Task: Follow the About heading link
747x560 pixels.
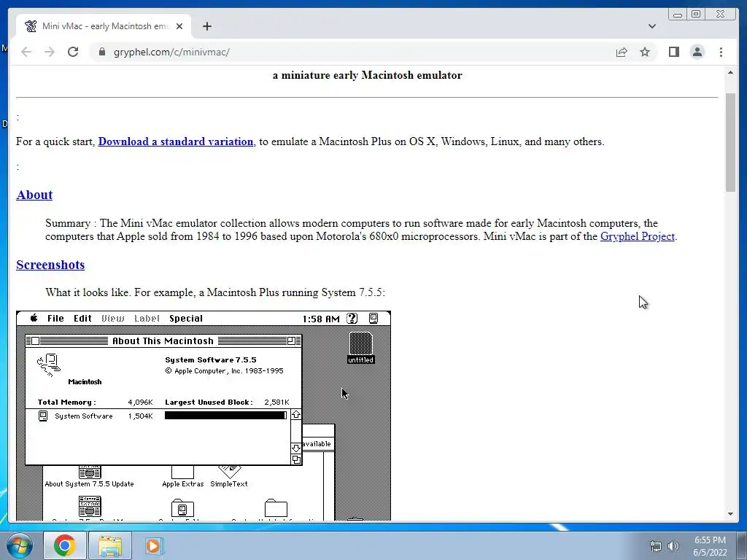Action: [x=34, y=195]
